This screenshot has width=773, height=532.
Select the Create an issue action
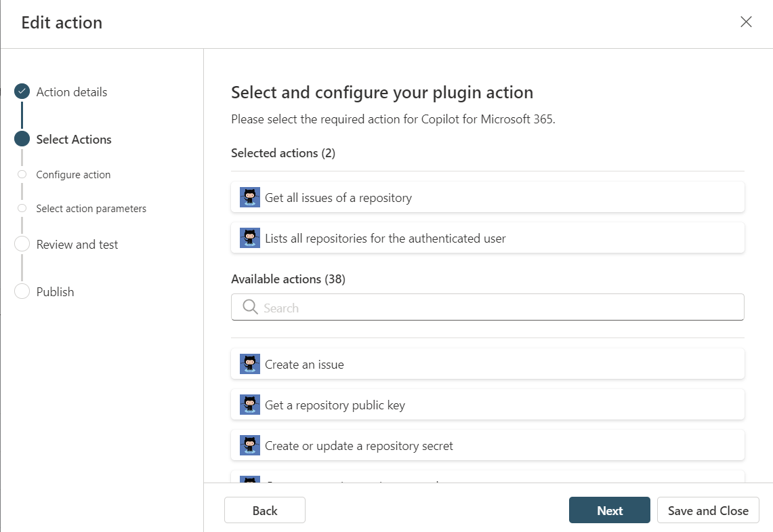coord(488,364)
